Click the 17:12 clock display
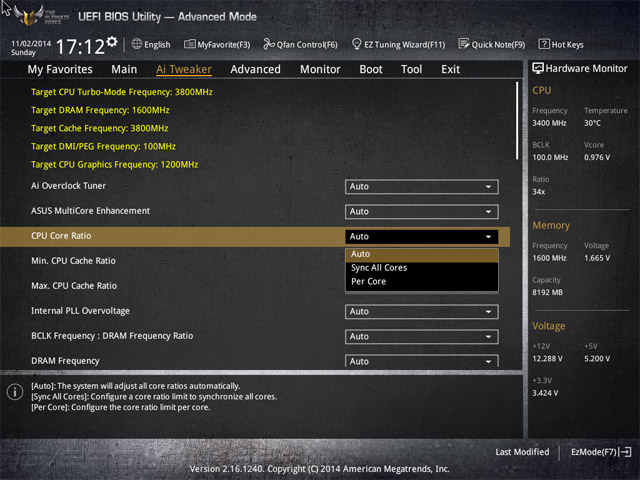Image resolution: width=640 pixels, height=480 pixels. point(80,47)
